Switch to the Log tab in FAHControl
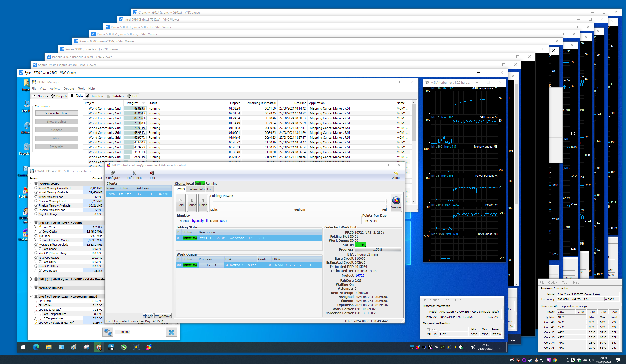 (x=210, y=189)
